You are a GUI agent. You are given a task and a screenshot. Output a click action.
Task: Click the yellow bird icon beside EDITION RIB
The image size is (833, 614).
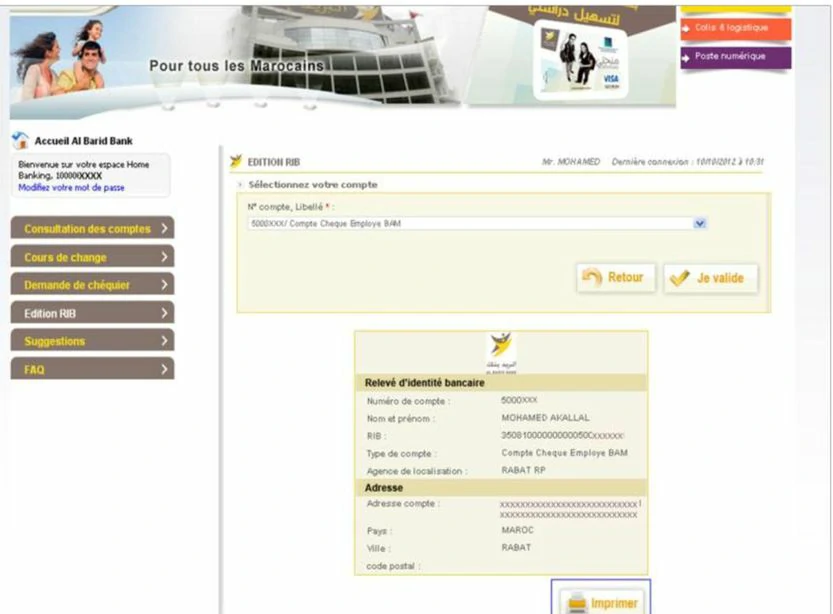(236, 161)
